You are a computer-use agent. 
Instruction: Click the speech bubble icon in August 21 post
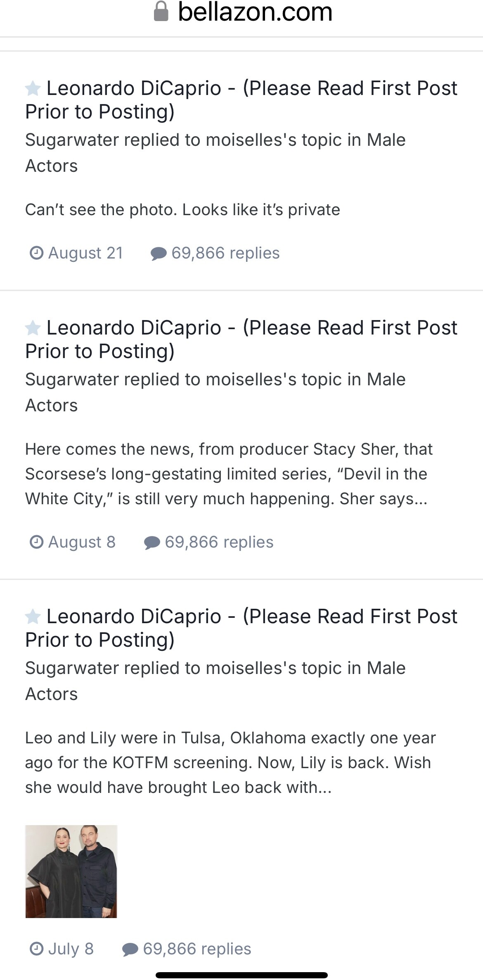pos(159,253)
